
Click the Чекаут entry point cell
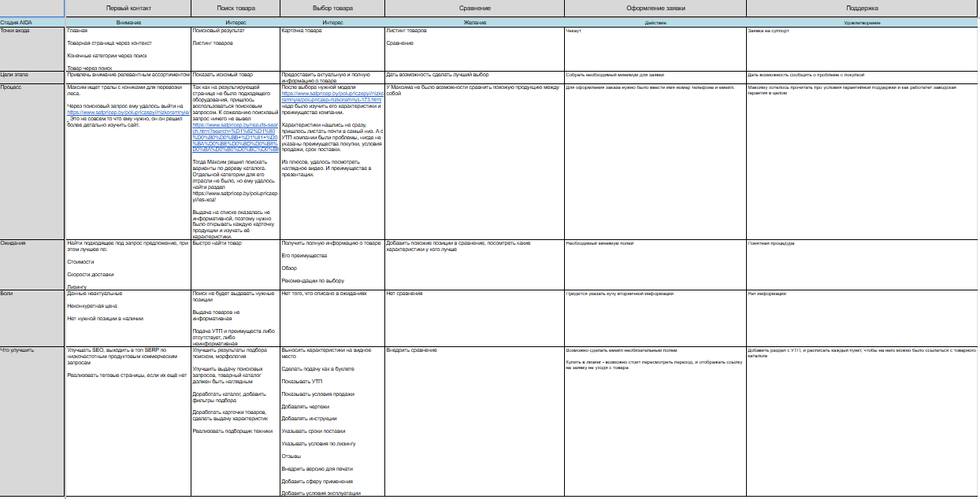pyautogui.click(x=574, y=31)
